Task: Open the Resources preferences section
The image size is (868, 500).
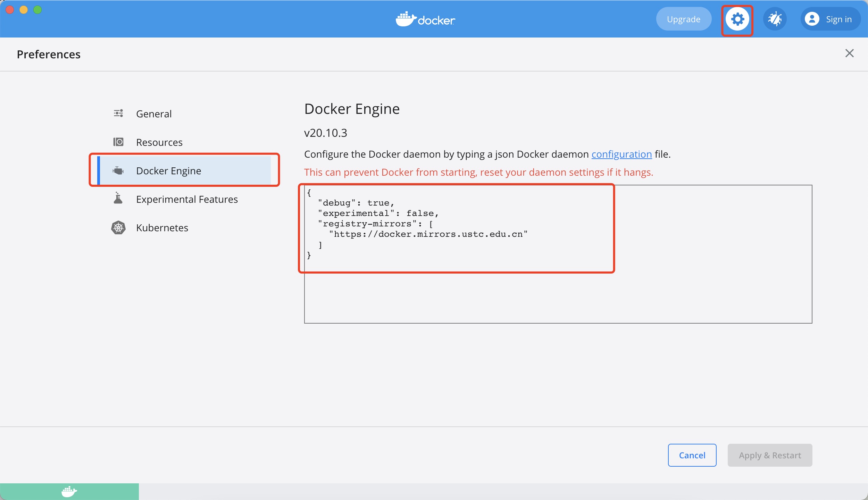Action: (159, 142)
